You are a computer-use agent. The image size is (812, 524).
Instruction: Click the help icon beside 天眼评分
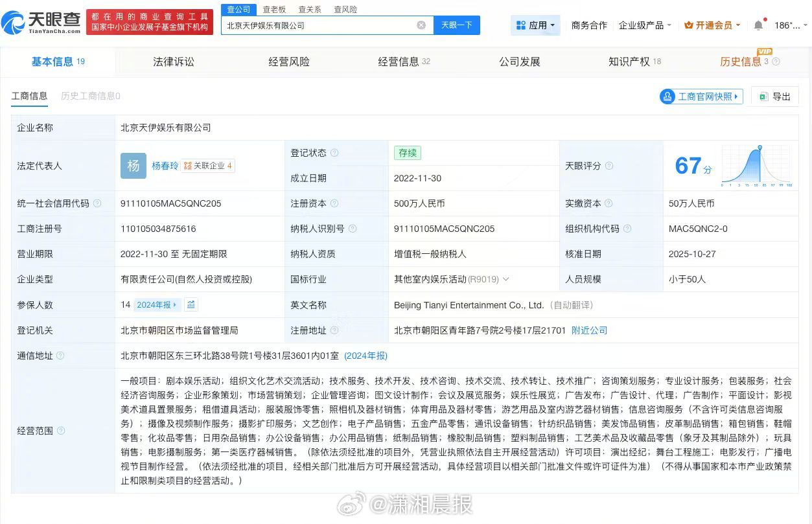pyautogui.click(x=609, y=166)
